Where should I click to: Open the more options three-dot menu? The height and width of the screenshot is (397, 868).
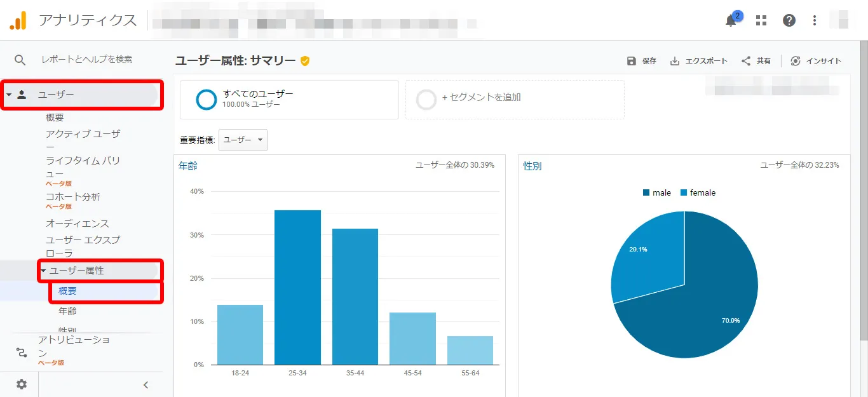point(814,20)
